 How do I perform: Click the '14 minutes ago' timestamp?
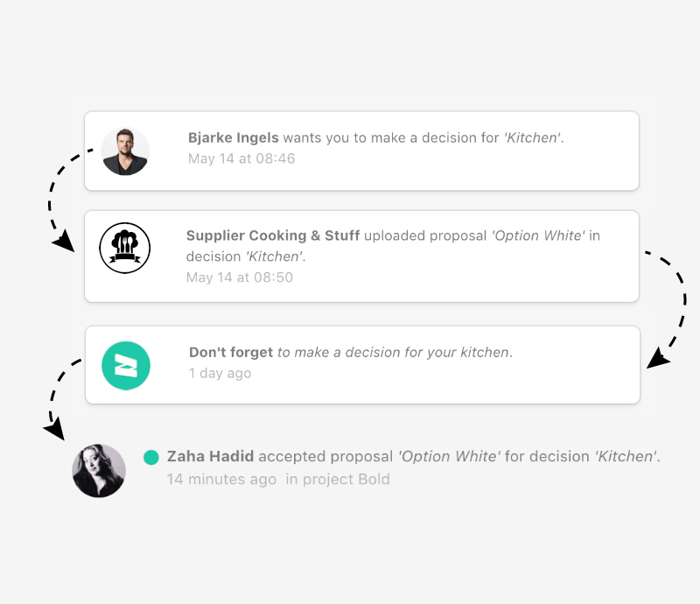coord(219,479)
